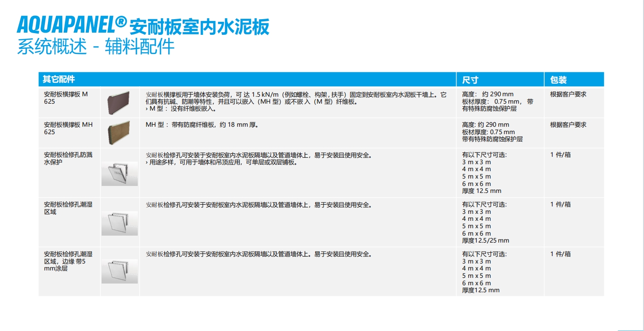Viewport: 644px width, 331px height.
Task: Click the 用途多样 wall and ceiling description line
Action: click(x=221, y=162)
